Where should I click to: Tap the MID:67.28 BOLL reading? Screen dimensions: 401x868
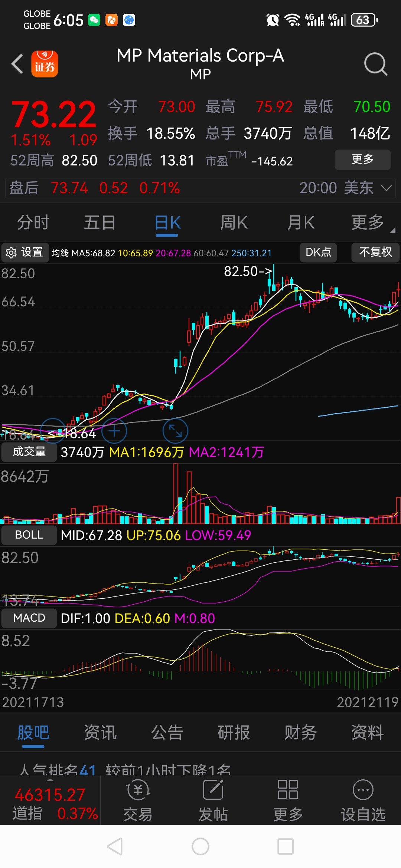[91, 535]
